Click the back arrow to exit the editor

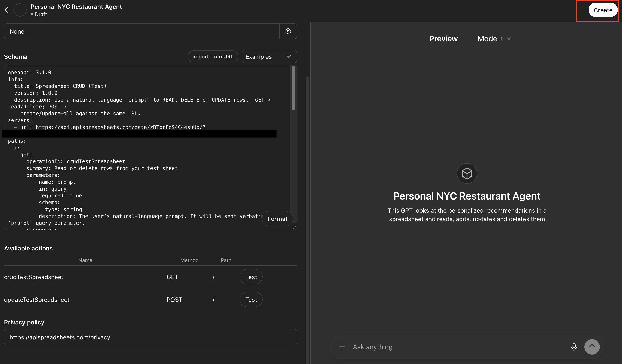(6, 10)
